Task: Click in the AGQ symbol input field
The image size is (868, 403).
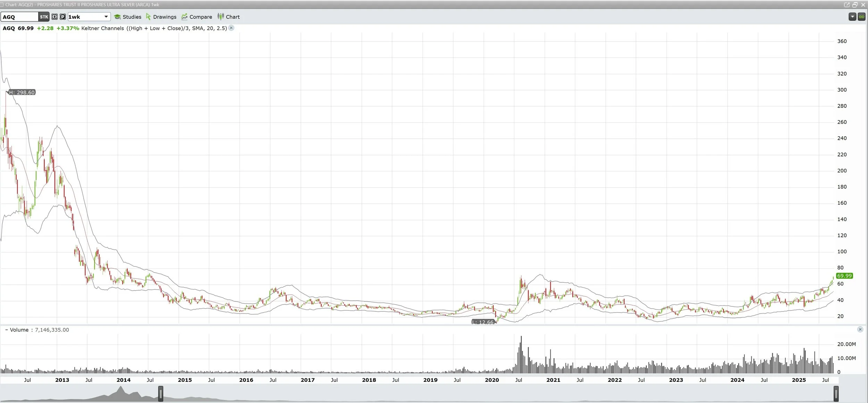Action: point(19,17)
